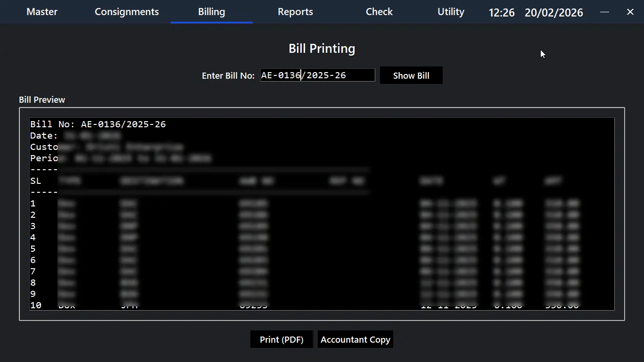This screenshot has width=644, height=362.
Task: Click the 20/02/2026 date display
Action: tap(553, 13)
